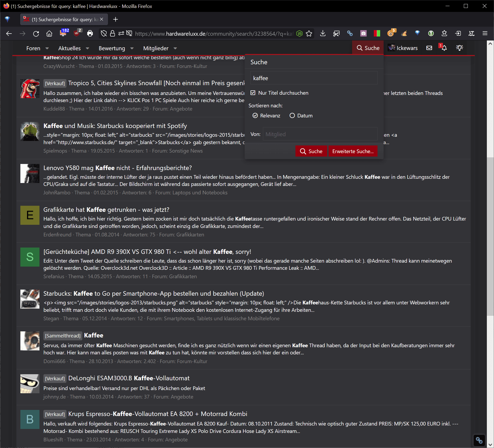The height and width of the screenshot is (448, 494).
Task: Open a new browser tab with the plus icon
Action: click(x=115, y=19)
